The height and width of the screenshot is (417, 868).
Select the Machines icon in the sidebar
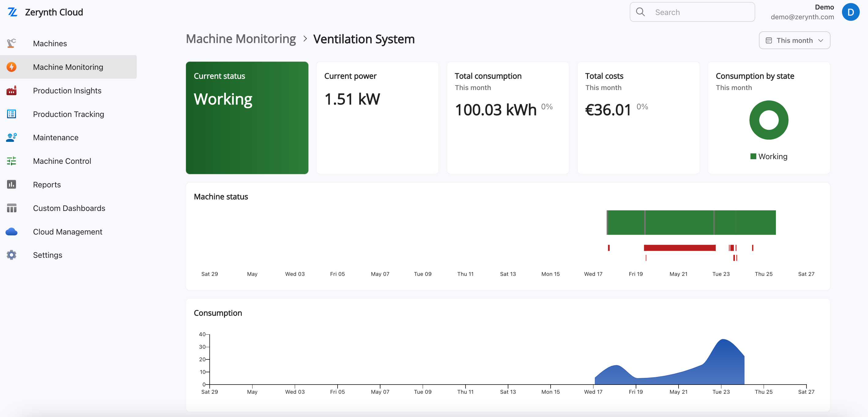pos(11,43)
